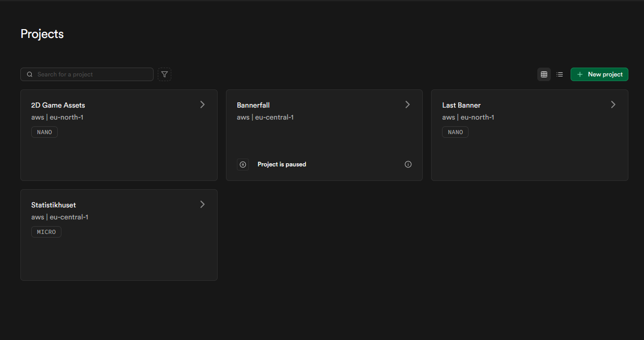
Task: Open Bannerfall project chevron arrow
Action: tap(408, 104)
